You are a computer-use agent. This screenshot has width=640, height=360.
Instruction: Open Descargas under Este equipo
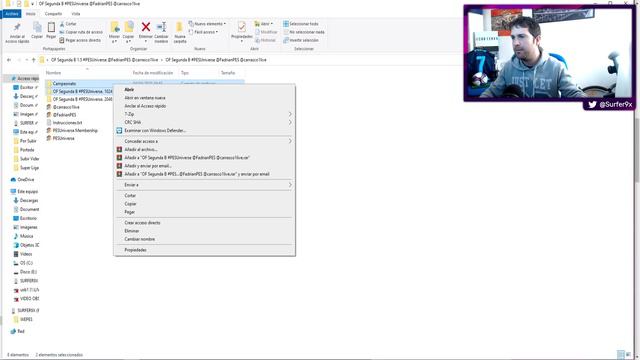tap(26, 200)
